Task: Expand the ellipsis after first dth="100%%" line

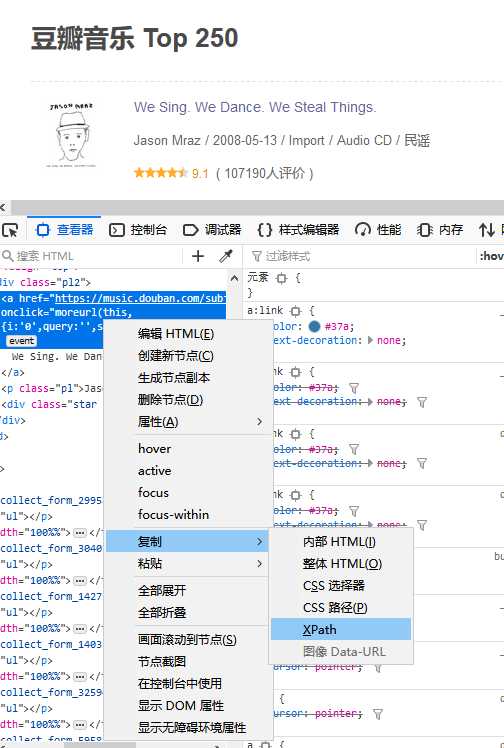Action: click(80, 532)
